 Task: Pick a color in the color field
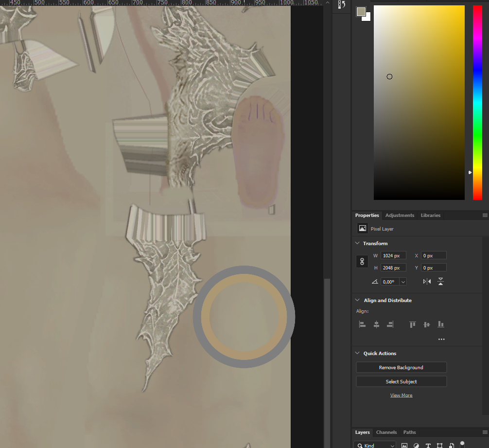(x=419, y=102)
